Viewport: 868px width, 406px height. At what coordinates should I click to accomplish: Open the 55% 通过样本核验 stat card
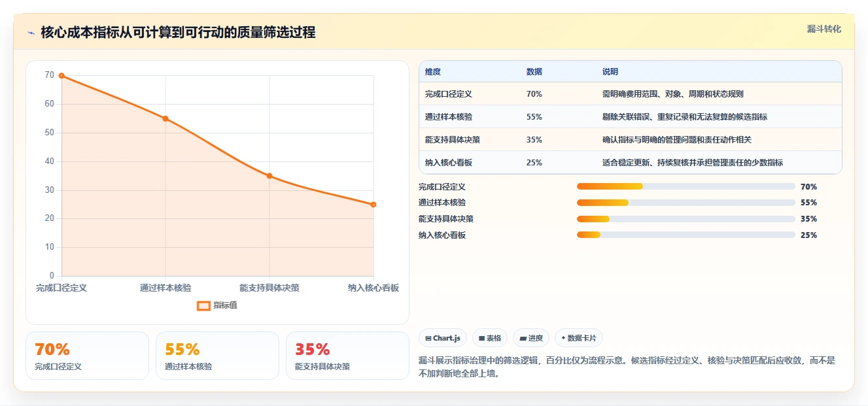pos(217,356)
